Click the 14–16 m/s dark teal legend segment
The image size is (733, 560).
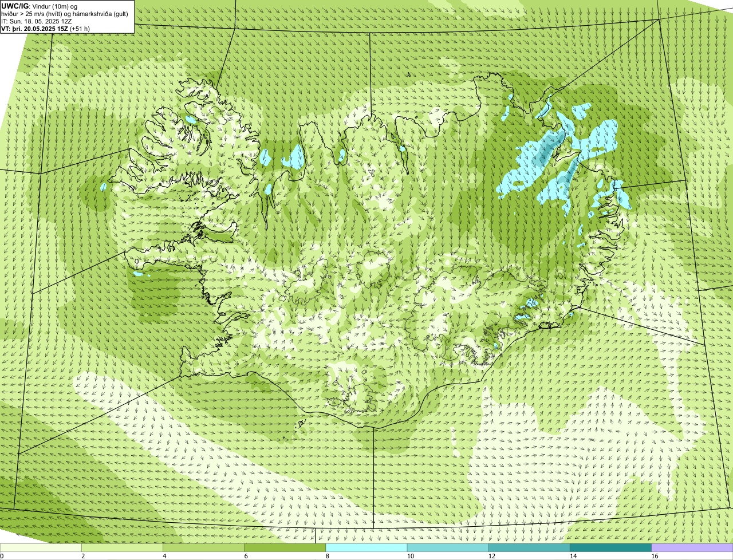(x=611, y=548)
